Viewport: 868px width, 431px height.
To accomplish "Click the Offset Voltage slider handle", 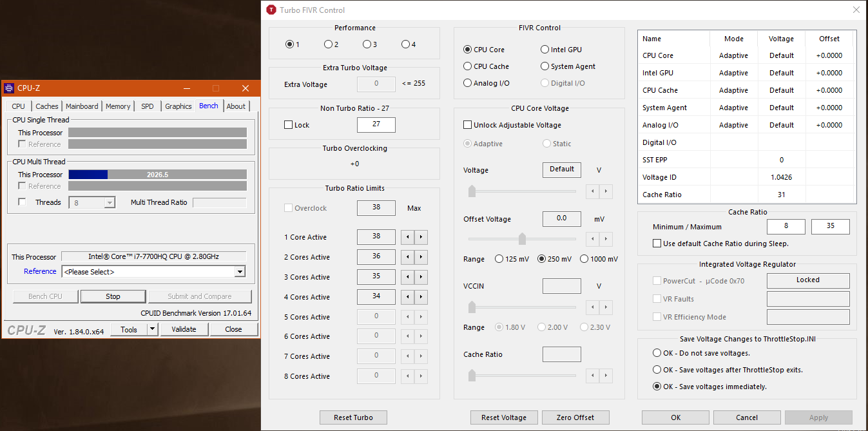I will tap(522, 239).
